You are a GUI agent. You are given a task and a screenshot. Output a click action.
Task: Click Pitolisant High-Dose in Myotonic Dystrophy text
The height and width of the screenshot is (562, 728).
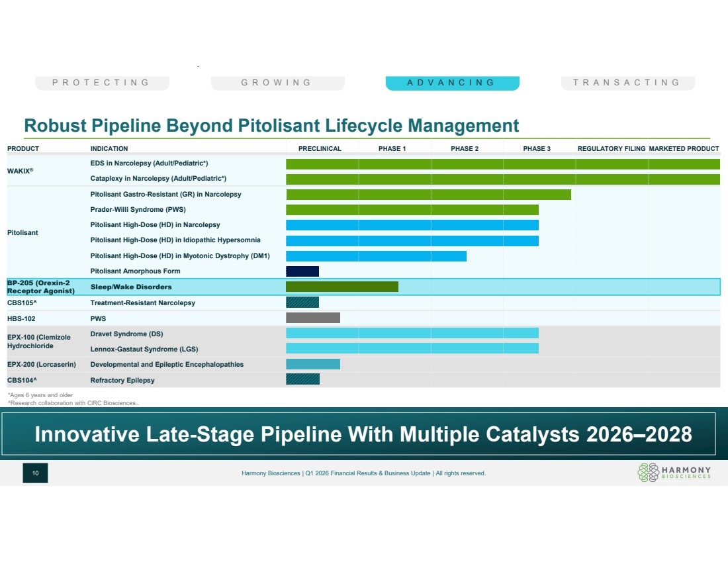pyautogui.click(x=179, y=256)
